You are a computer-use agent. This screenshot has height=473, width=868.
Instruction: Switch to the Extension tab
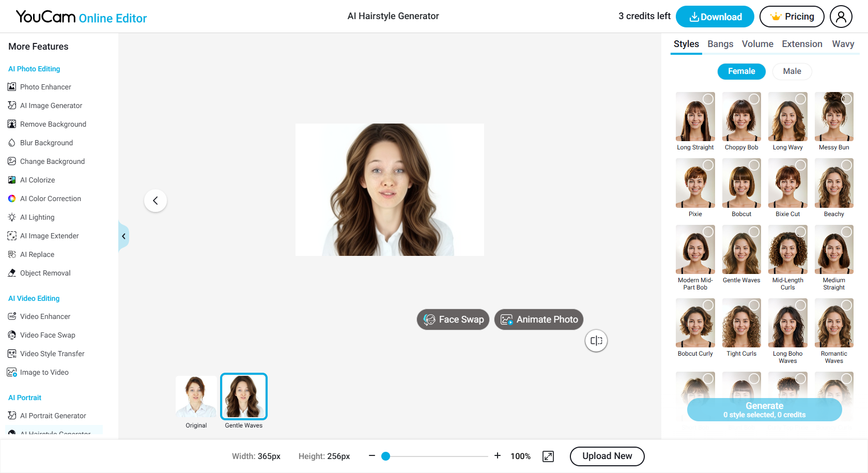tap(802, 44)
